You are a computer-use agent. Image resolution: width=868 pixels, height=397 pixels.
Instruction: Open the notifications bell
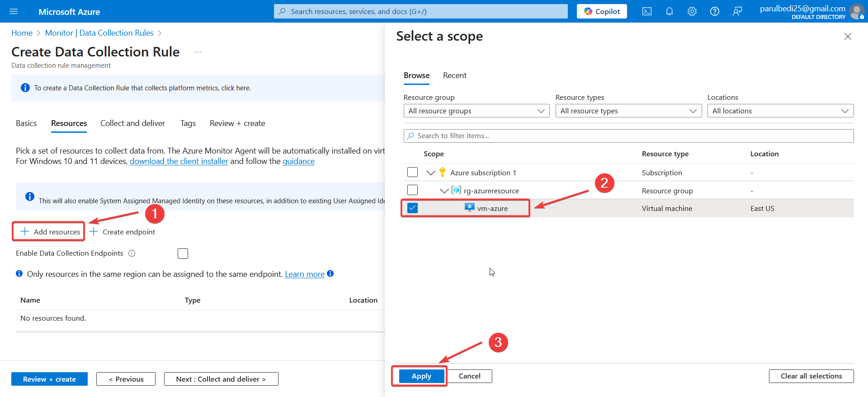pos(670,11)
